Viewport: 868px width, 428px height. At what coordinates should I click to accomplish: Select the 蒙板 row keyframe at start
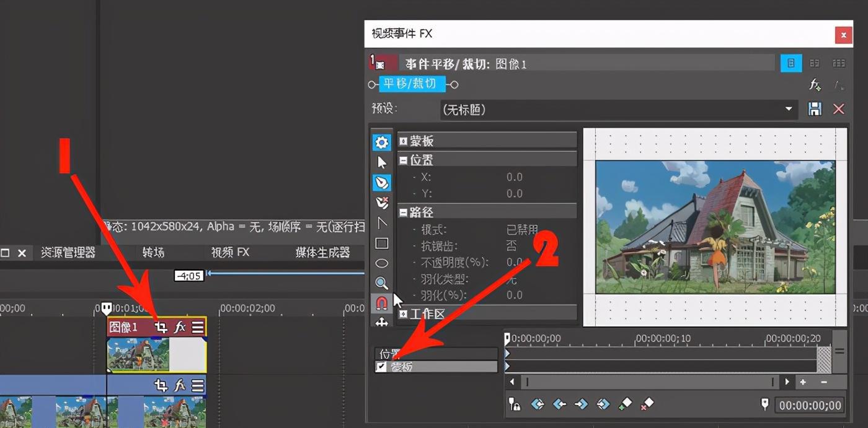(x=507, y=367)
